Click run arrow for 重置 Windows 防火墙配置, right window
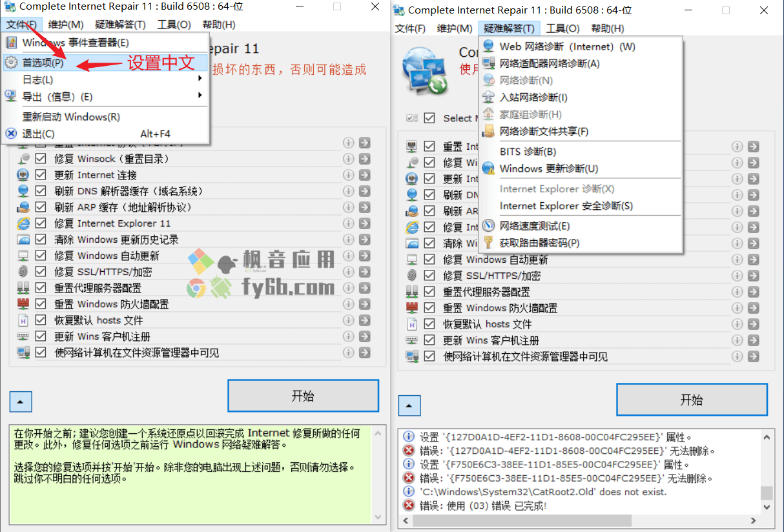This screenshot has height=532, width=784. [754, 308]
